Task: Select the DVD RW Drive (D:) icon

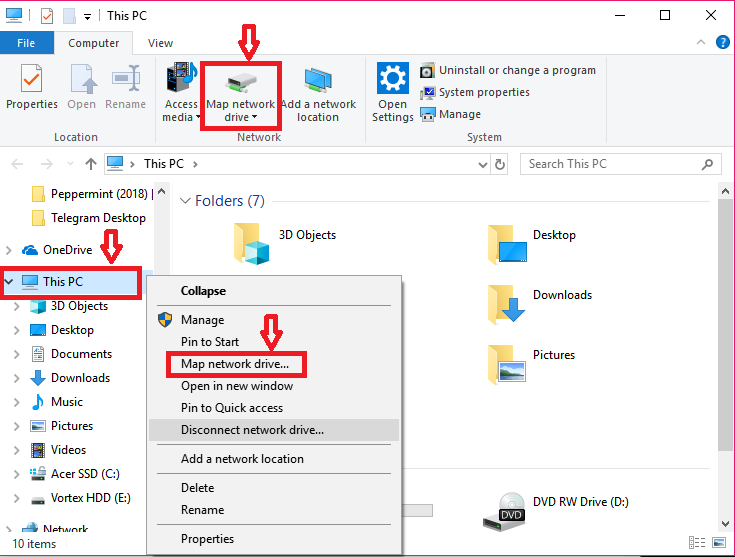Action: click(504, 512)
